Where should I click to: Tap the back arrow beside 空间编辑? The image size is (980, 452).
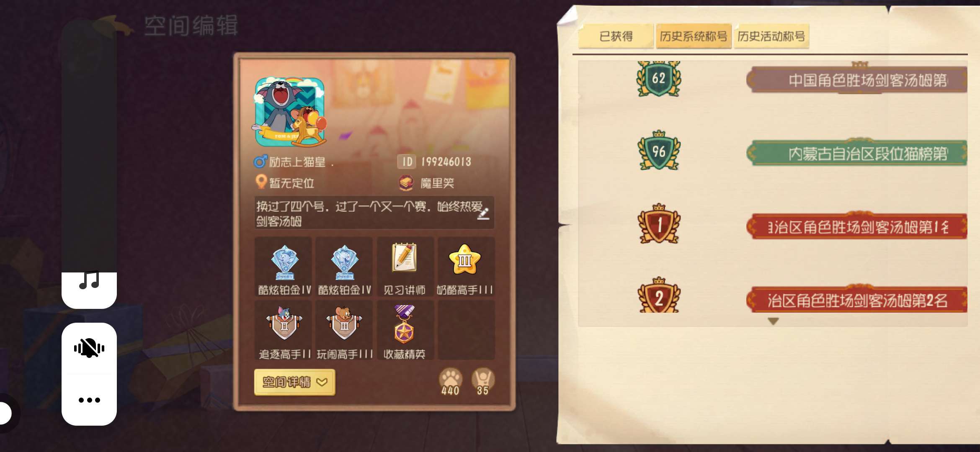click(x=113, y=26)
